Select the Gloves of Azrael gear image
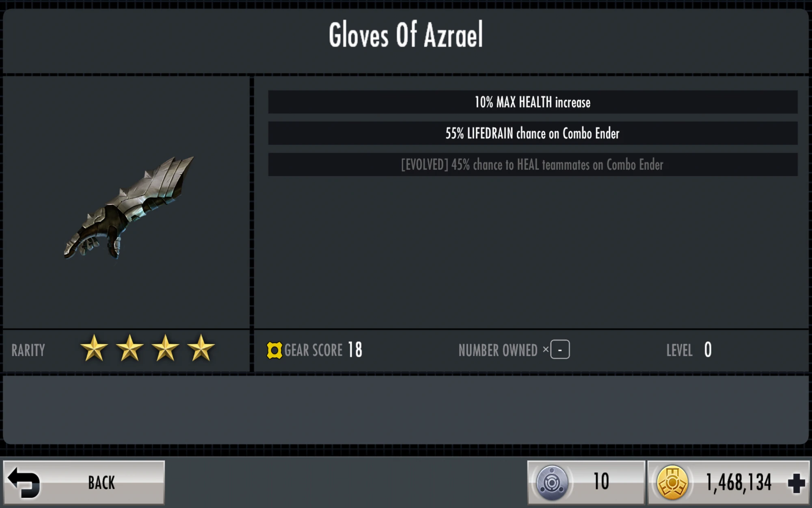This screenshot has height=508, width=812. 129,208
